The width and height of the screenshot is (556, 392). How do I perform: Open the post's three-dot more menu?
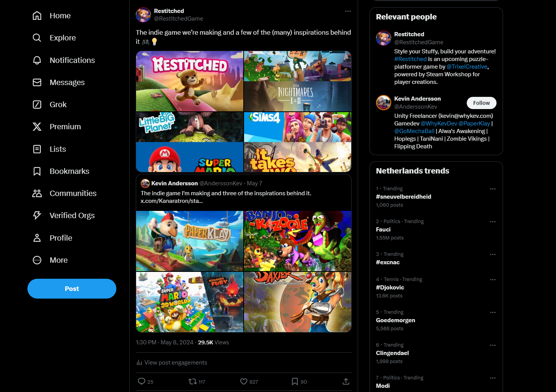pyautogui.click(x=348, y=11)
